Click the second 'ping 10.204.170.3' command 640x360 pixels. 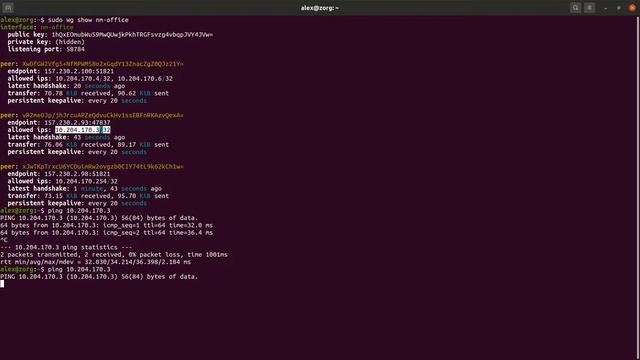79,269
